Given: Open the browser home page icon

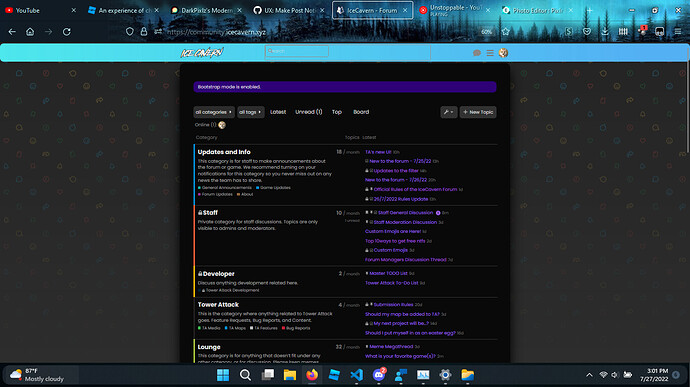Looking at the screenshot, I should pos(30,32).
